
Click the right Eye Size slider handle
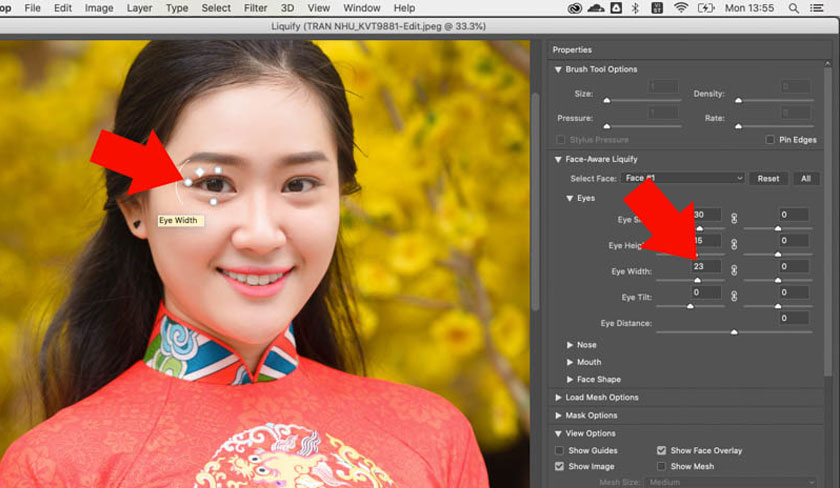778,228
